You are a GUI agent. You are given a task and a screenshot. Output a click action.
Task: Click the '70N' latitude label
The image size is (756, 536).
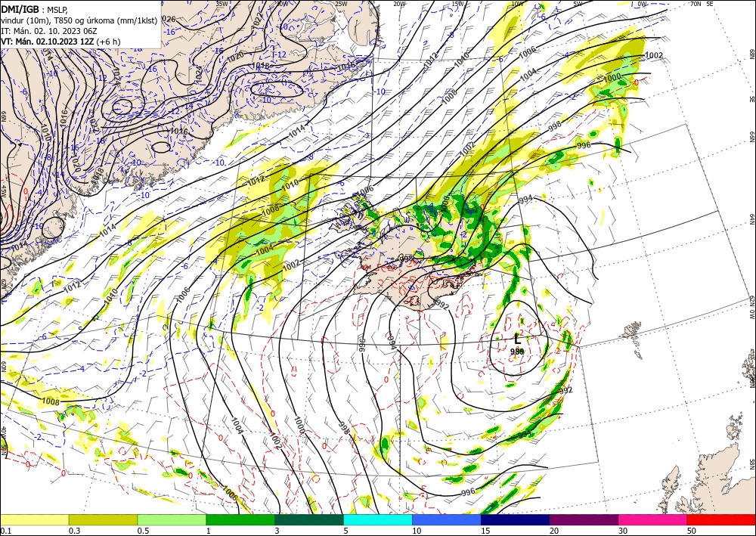pyautogui.click(x=696, y=4)
